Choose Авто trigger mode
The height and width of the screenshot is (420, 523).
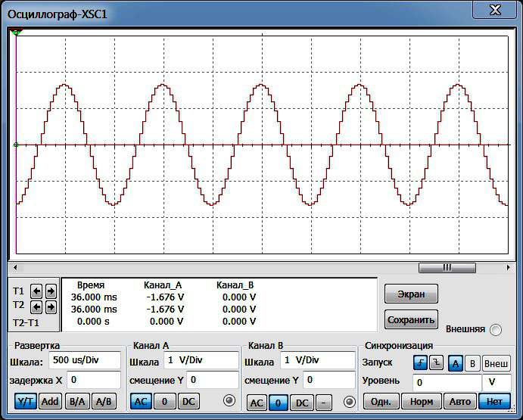click(x=460, y=401)
